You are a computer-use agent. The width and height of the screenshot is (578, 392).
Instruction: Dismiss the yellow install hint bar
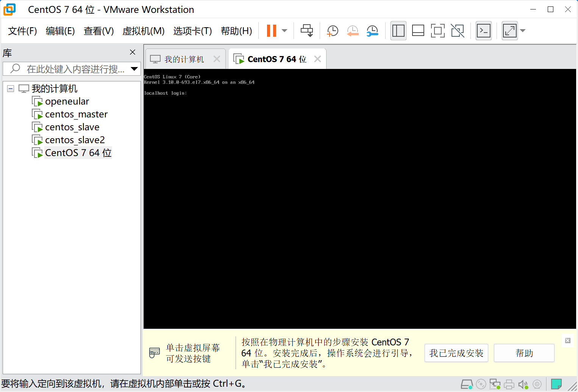pos(568,340)
